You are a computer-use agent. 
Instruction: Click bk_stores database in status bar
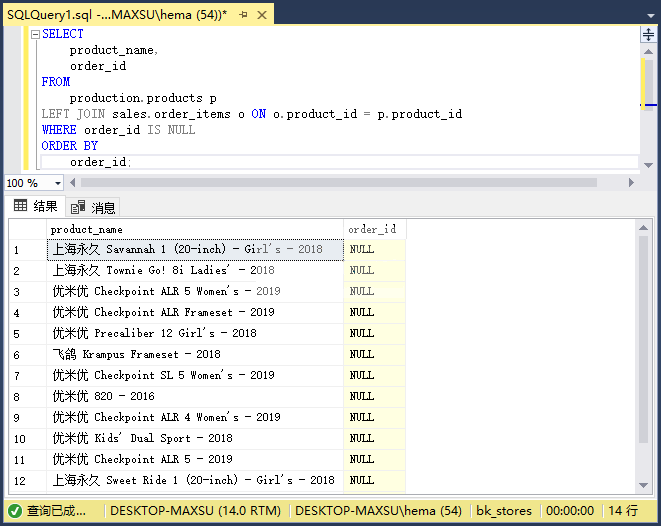[504, 511]
